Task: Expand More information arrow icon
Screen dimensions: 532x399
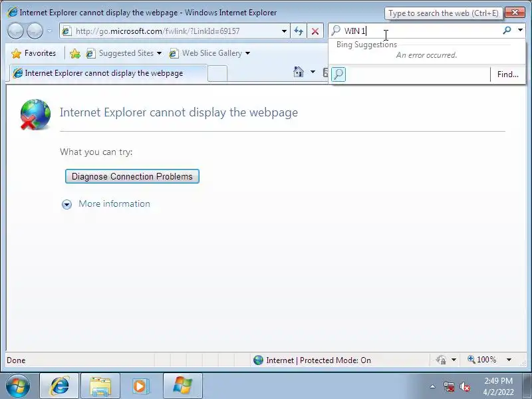Action: (x=67, y=204)
